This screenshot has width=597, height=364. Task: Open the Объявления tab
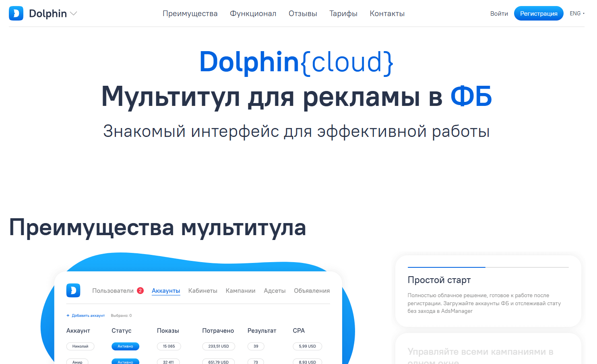point(312,291)
